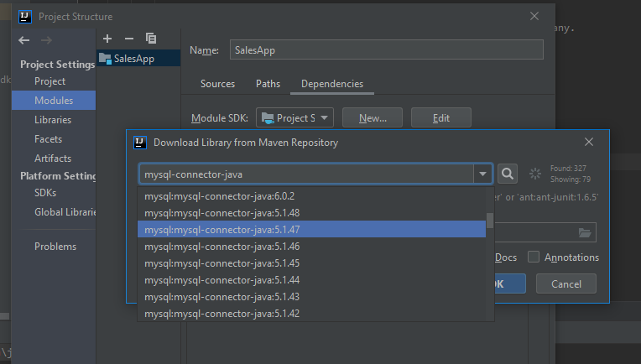Open the Problems section

[x=55, y=247]
